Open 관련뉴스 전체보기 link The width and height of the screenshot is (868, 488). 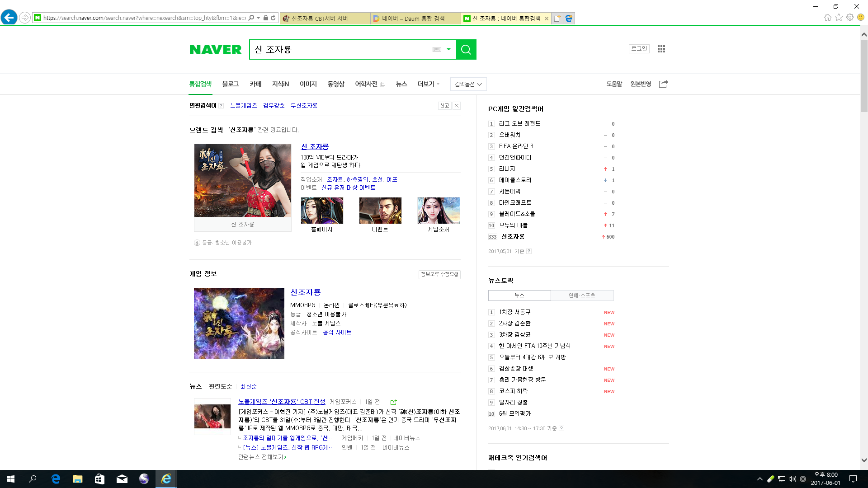coord(262,457)
